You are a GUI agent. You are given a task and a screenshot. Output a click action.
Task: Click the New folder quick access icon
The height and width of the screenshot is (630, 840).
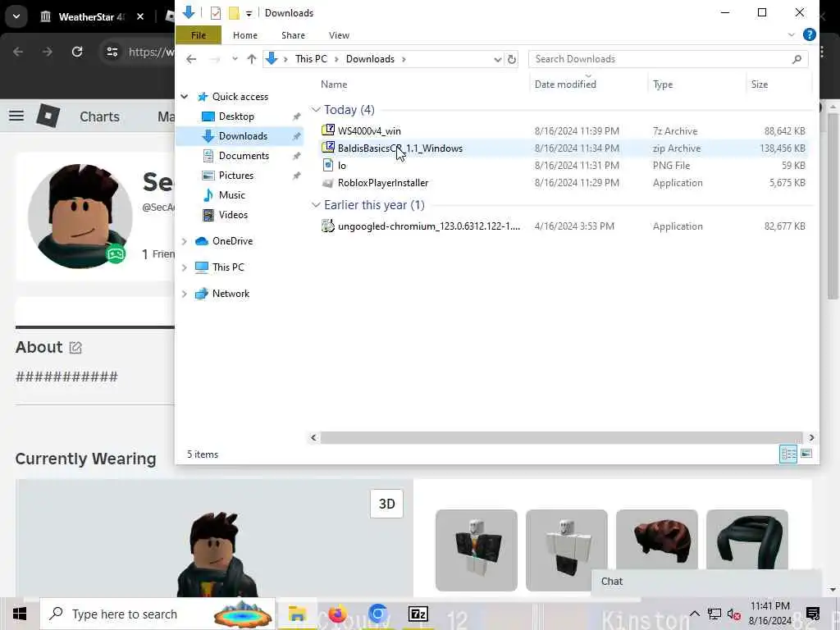click(x=234, y=13)
